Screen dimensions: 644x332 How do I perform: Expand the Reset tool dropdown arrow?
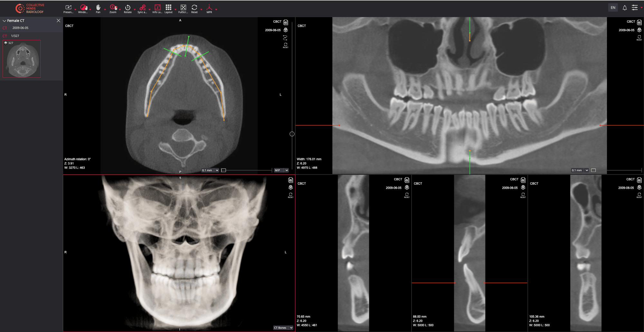pyautogui.click(x=201, y=9)
